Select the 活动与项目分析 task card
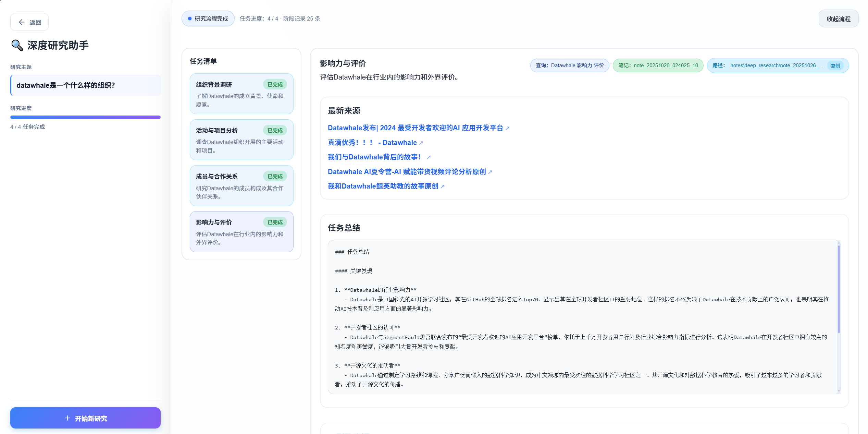 (x=241, y=140)
